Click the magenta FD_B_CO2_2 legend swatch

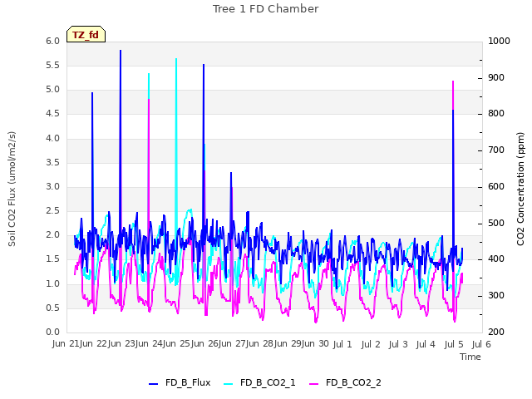[x=314, y=384]
